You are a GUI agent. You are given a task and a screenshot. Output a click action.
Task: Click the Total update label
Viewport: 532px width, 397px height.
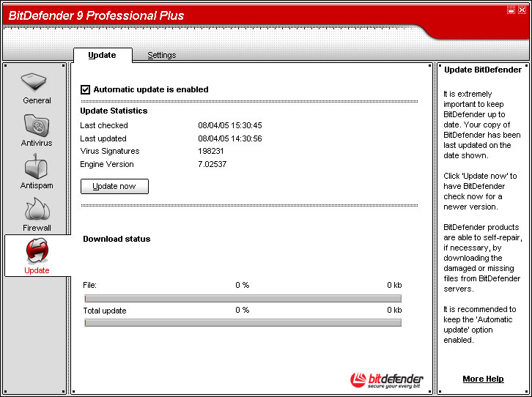(105, 311)
